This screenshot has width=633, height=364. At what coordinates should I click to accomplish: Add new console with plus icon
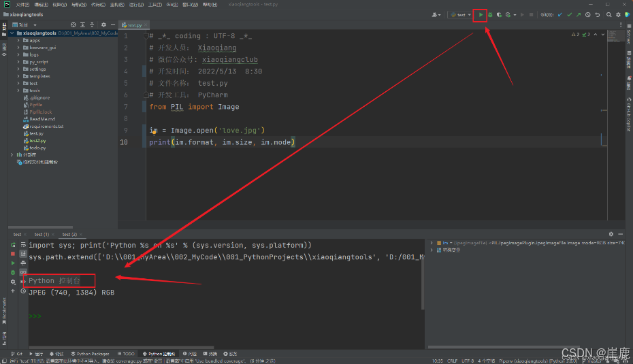pos(13,291)
